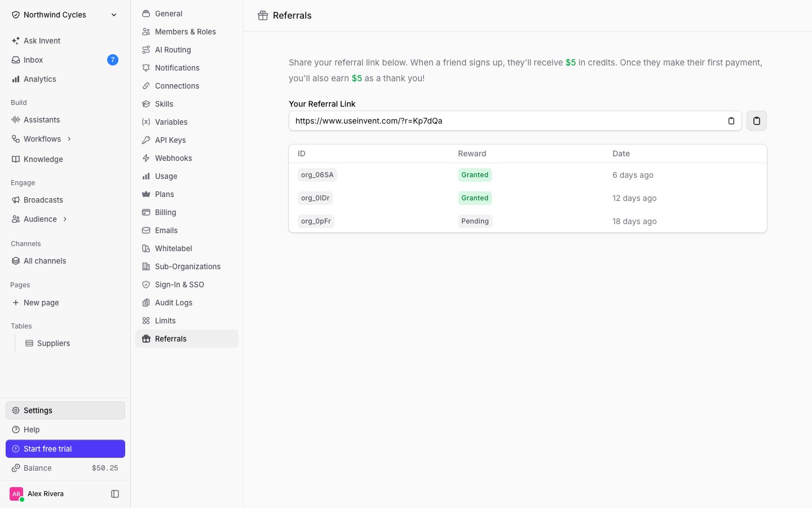Open AI Routing settings
The height and width of the screenshot is (508, 812).
pos(187,50)
